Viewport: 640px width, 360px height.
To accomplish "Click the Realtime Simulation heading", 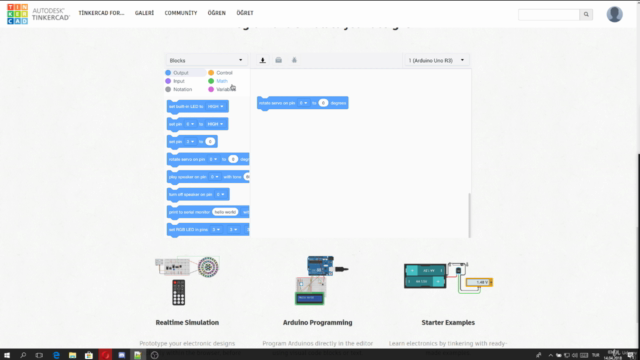I will [x=187, y=322].
